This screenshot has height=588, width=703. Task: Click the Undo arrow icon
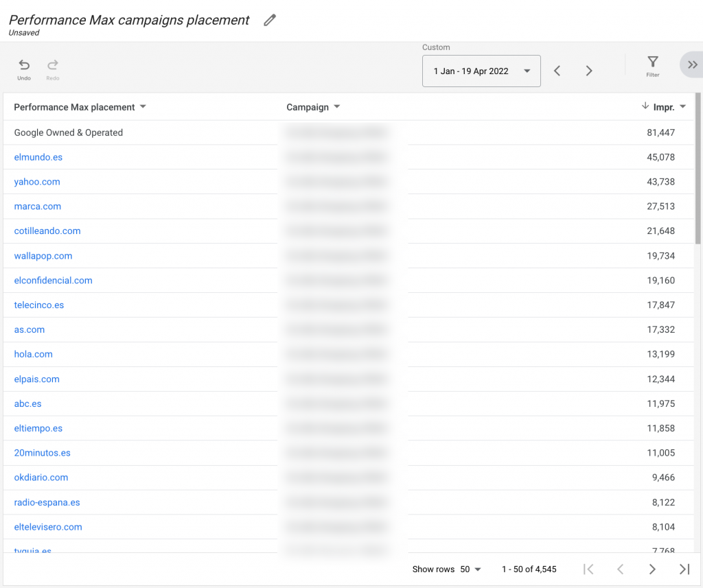(24, 65)
